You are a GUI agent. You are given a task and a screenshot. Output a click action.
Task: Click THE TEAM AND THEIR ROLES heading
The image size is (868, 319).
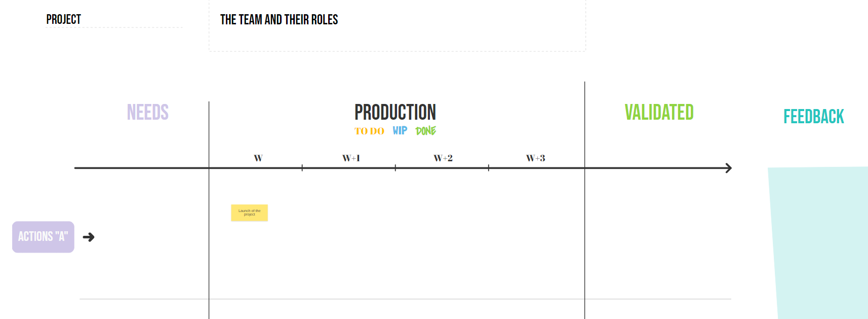(x=279, y=20)
